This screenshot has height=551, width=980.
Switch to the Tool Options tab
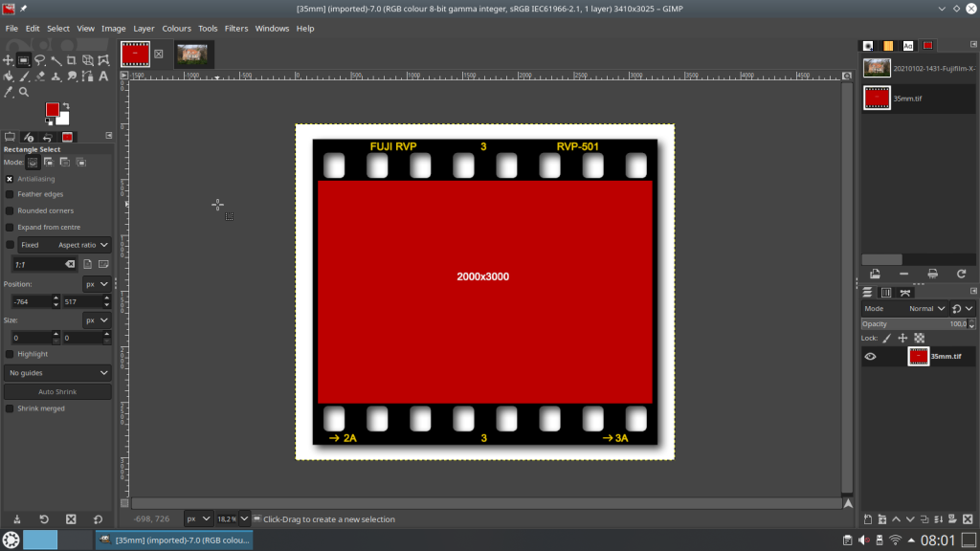10,137
